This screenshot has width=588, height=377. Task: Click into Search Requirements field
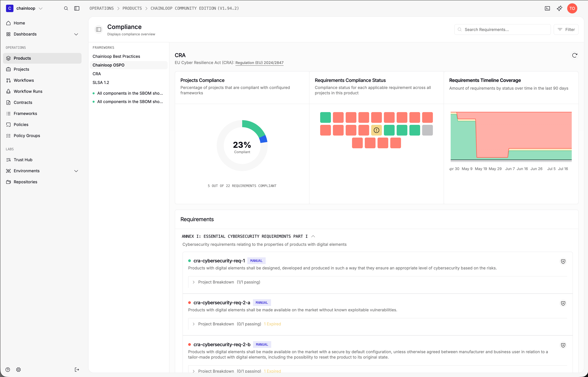tap(502, 29)
